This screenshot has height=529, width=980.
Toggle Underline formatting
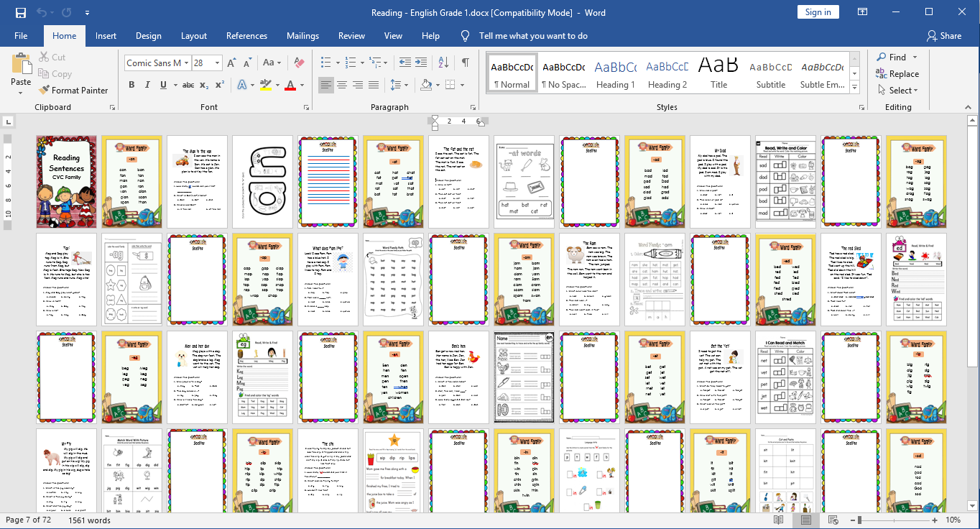pos(164,85)
